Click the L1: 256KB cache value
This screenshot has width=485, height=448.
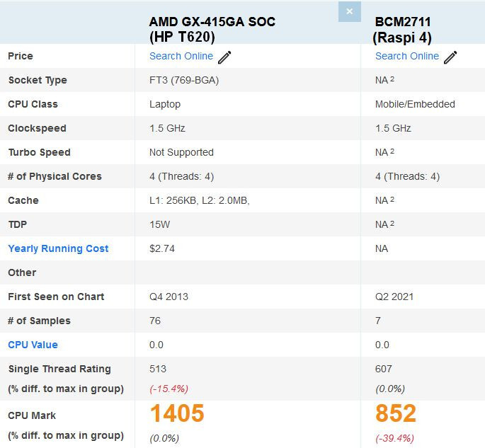pos(173,200)
